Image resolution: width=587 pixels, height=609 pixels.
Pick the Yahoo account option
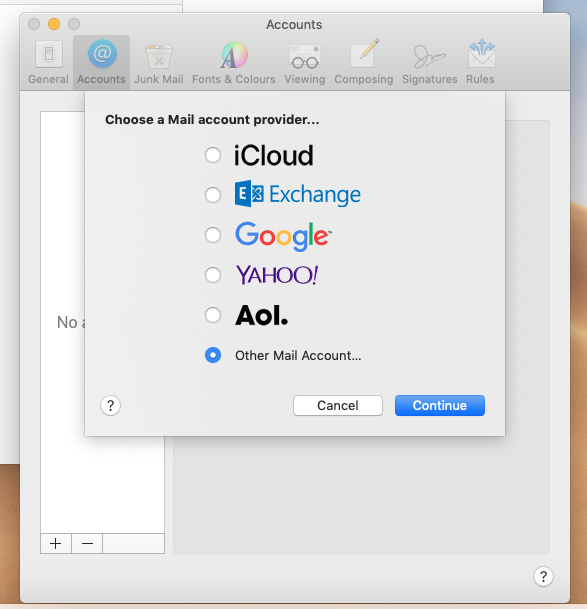(x=213, y=275)
